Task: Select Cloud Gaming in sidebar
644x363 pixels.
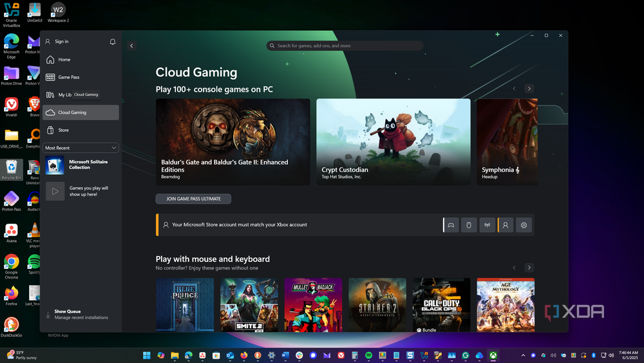Action: click(80, 112)
